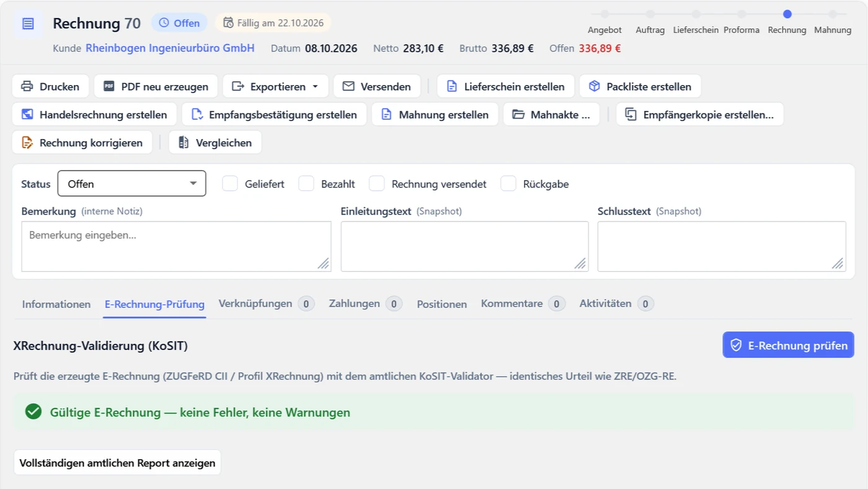
Task: Click the file-check icon on Empfangsbestätigung erstellen
Action: point(197,114)
